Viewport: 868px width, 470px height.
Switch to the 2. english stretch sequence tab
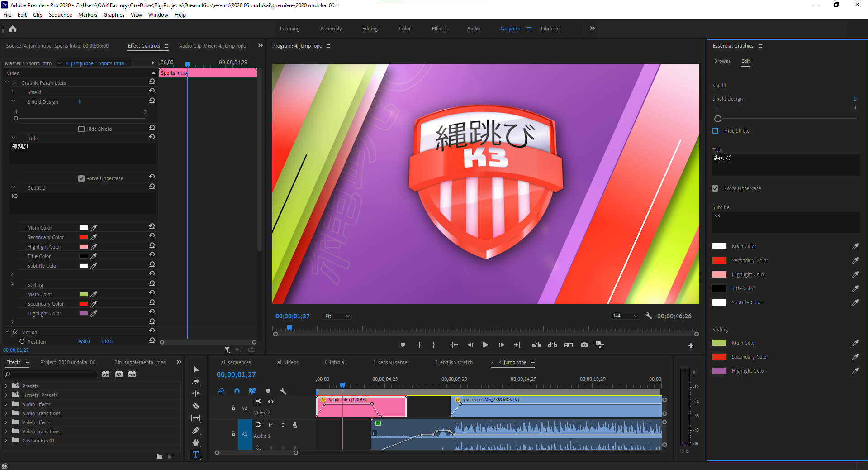454,362
